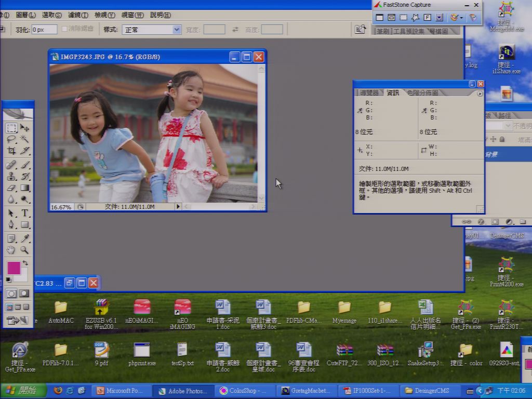
Task: Select the Crop tool
Action: coord(11,151)
